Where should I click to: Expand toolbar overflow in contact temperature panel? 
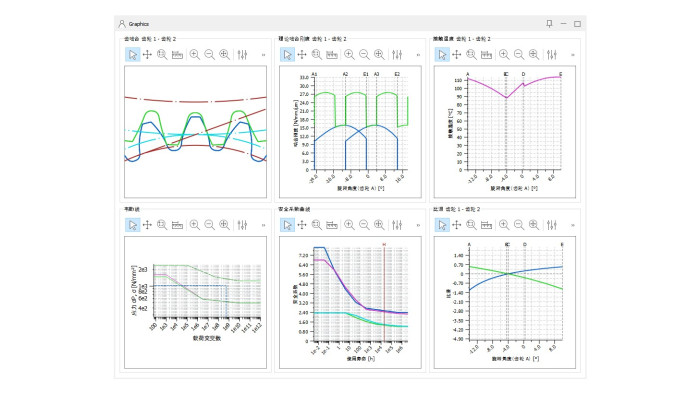(x=573, y=54)
